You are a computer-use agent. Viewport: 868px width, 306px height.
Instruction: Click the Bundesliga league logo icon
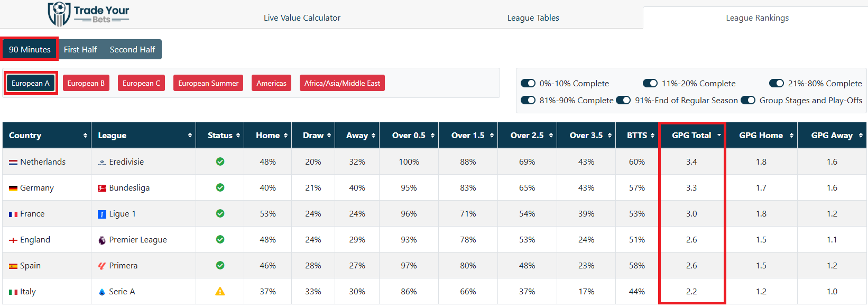[x=102, y=188]
